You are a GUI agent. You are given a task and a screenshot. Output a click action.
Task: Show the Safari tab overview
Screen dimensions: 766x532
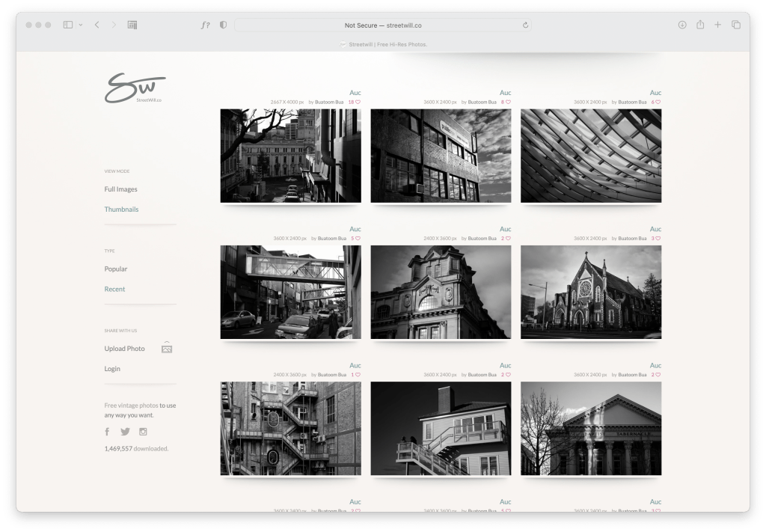736,25
